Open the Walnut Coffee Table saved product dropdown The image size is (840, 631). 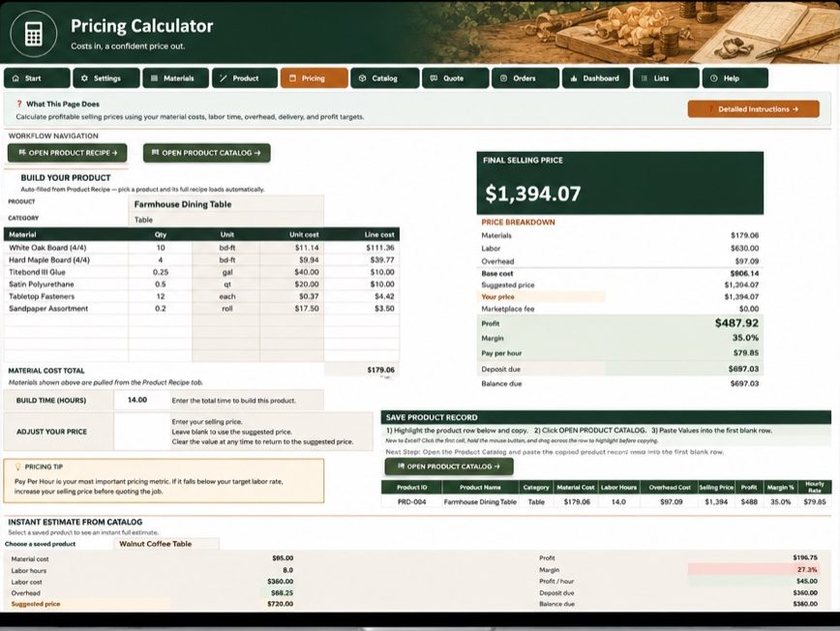(x=166, y=544)
